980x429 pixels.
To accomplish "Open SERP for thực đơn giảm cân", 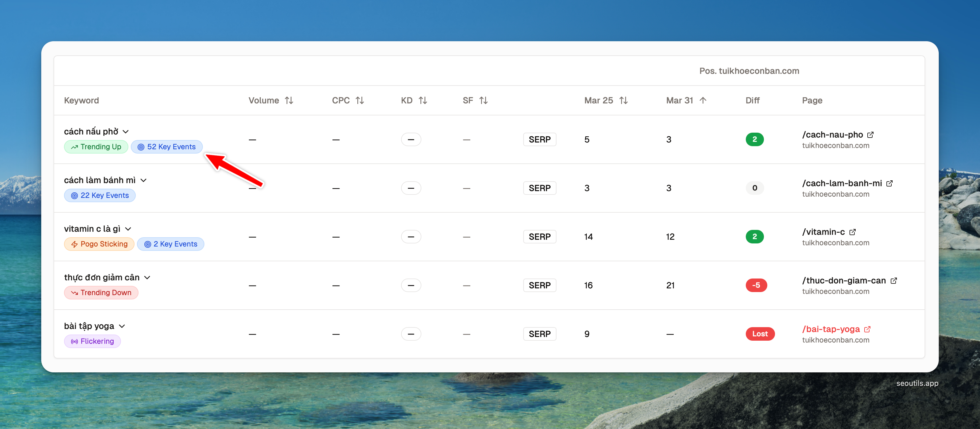I will 539,285.
